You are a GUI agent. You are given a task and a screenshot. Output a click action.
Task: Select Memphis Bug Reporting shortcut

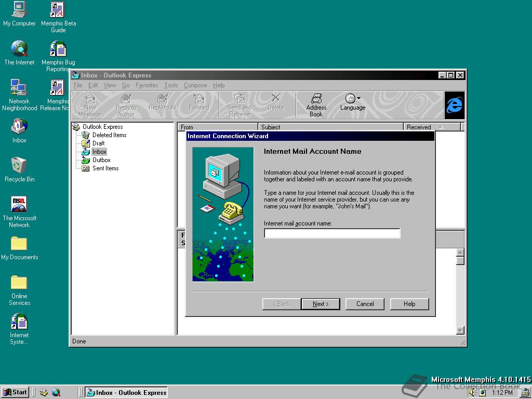(58, 56)
